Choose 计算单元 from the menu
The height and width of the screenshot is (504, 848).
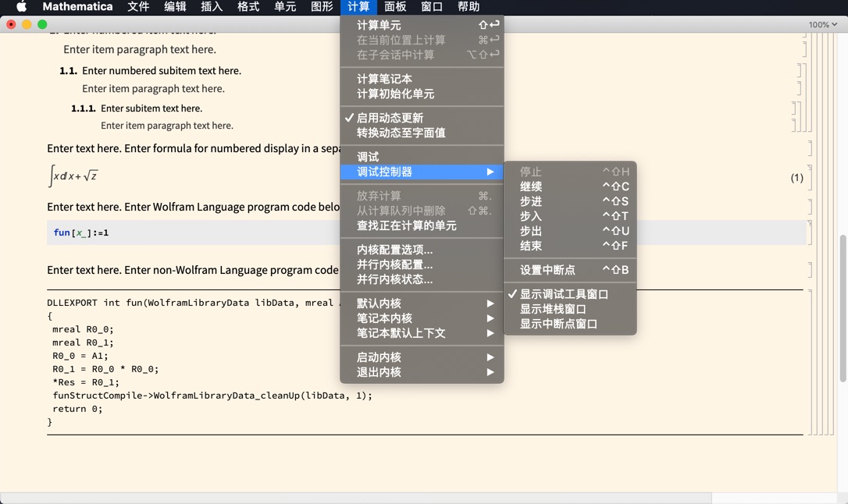pyautogui.click(x=422, y=25)
